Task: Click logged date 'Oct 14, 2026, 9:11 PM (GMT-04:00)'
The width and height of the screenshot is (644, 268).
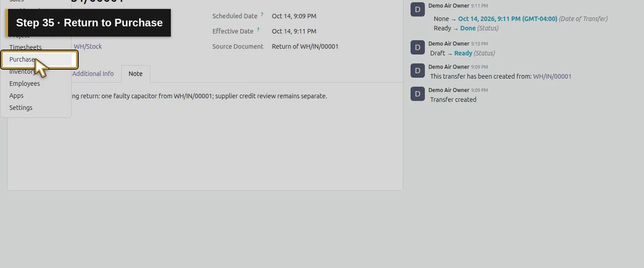Action: [508, 19]
